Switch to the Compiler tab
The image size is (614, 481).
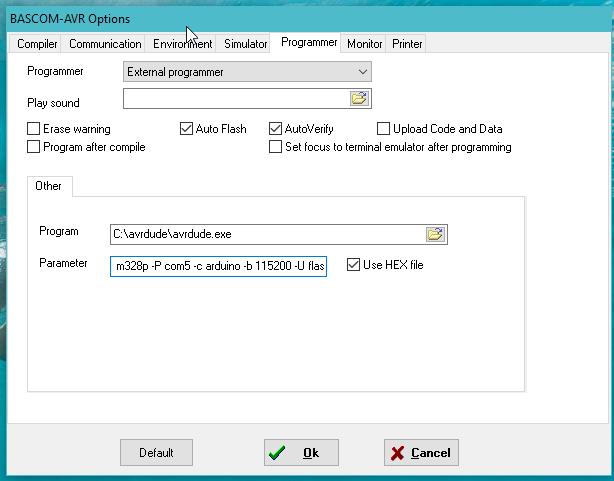pyautogui.click(x=37, y=44)
